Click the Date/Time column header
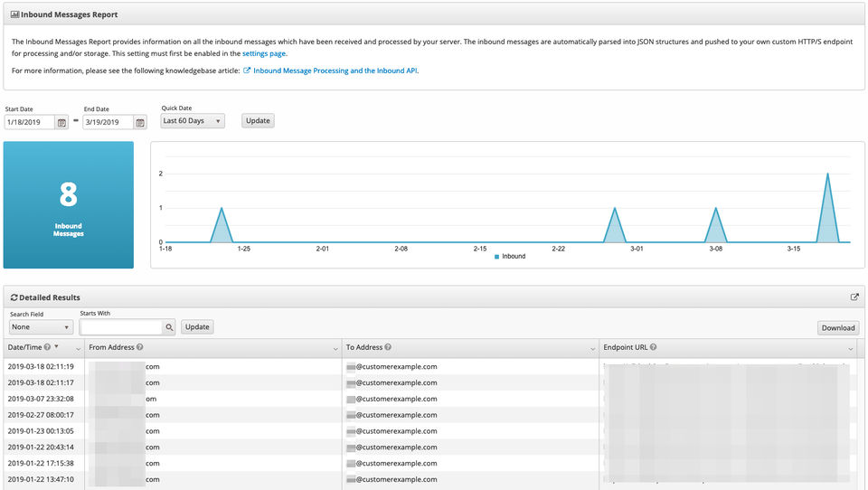Image resolution: width=868 pixels, height=490 pixels. [44, 348]
